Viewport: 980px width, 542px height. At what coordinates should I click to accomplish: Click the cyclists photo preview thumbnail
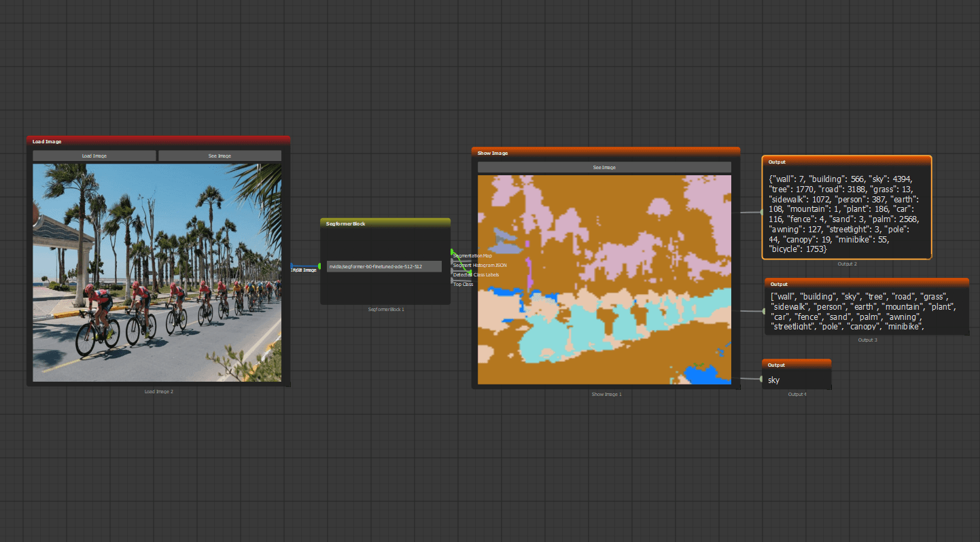pos(157,272)
